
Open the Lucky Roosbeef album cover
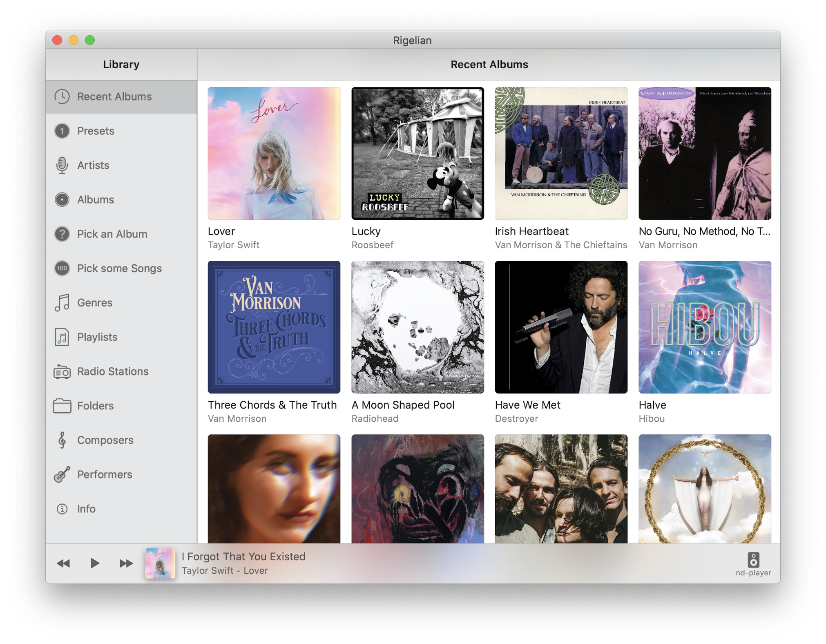(417, 153)
